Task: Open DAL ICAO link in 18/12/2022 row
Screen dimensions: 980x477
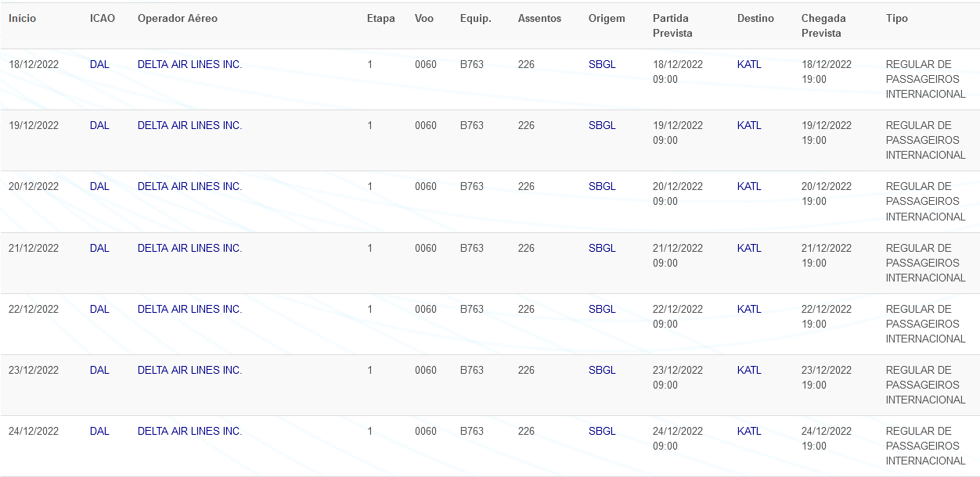Action: pyautogui.click(x=99, y=64)
